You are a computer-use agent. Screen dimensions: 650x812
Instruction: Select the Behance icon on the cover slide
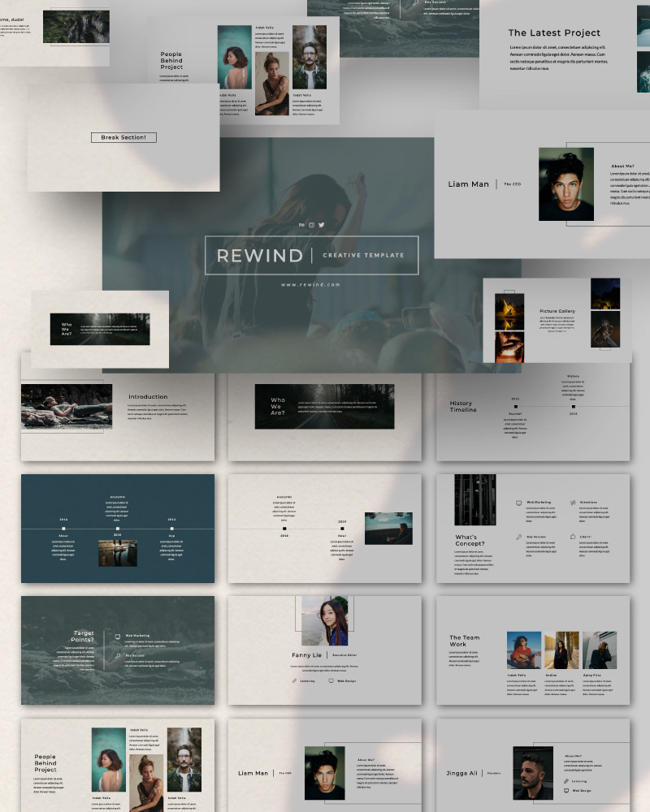301,225
